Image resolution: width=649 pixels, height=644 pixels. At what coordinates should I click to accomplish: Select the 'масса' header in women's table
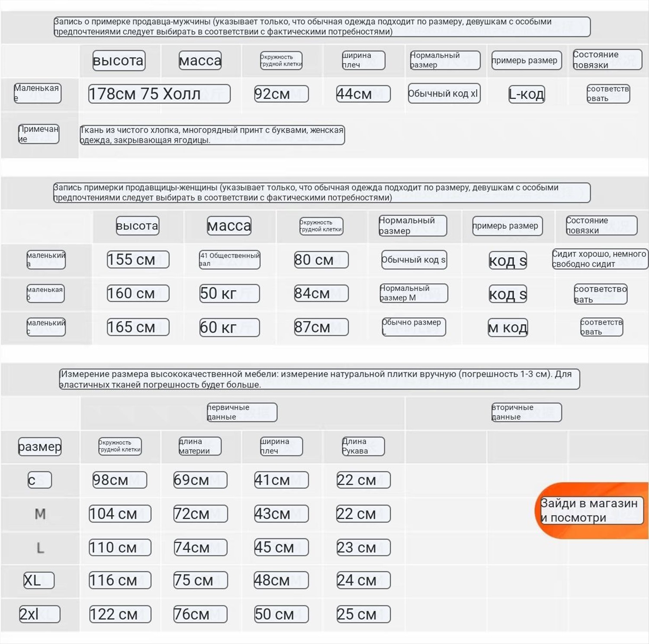pos(229,226)
